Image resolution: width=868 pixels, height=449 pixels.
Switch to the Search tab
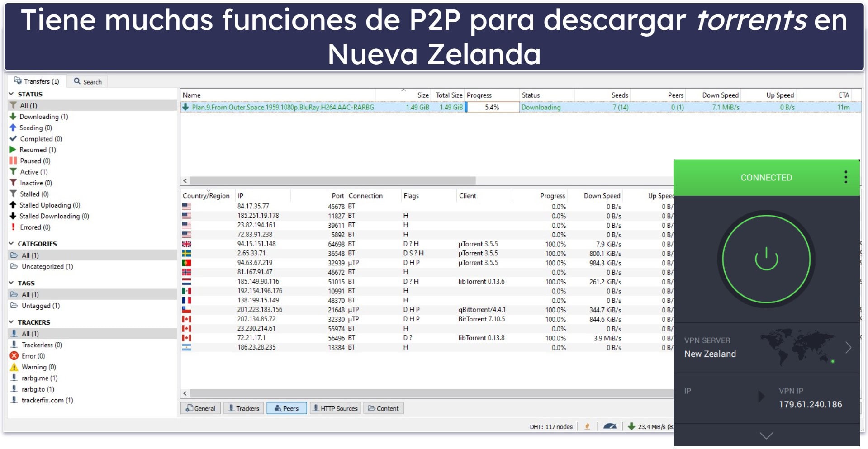88,81
